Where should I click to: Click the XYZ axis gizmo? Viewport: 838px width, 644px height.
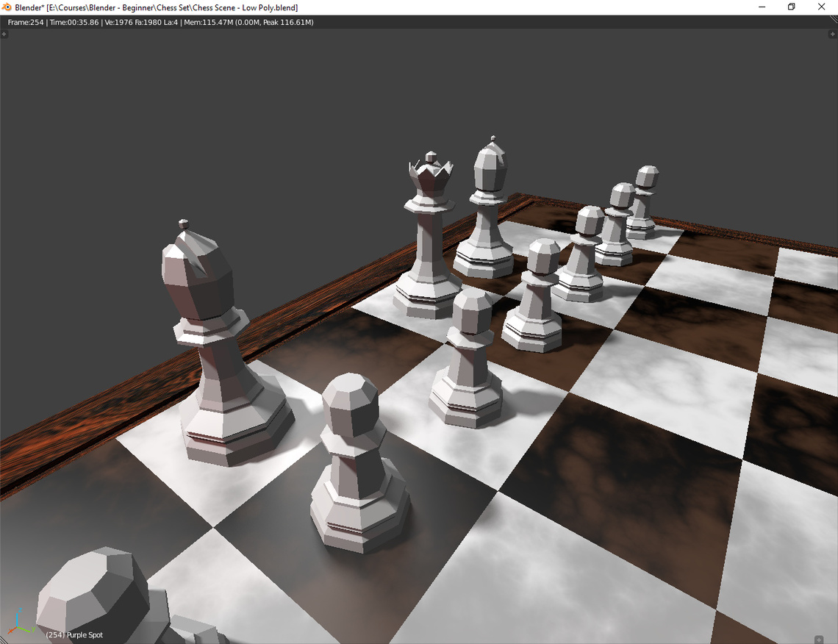(x=21, y=621)
